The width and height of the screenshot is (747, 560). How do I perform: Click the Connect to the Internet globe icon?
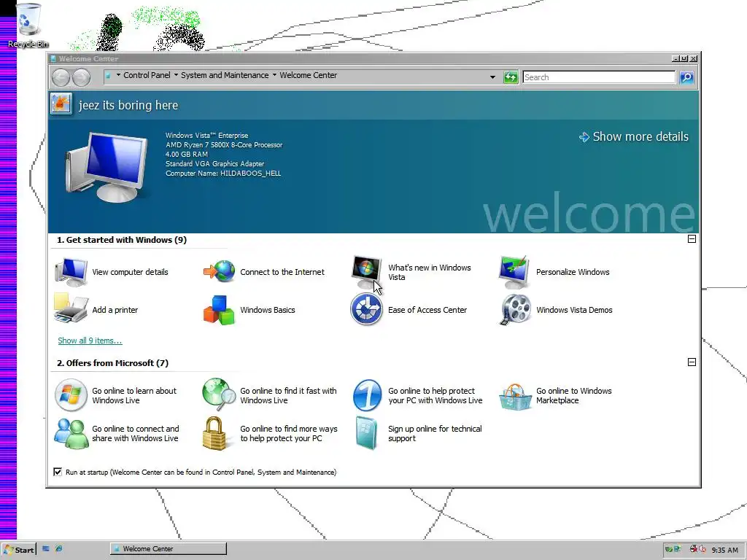click(219, 271)
